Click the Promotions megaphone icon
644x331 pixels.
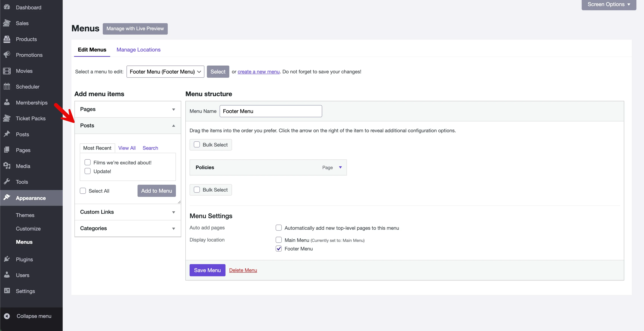7,55
